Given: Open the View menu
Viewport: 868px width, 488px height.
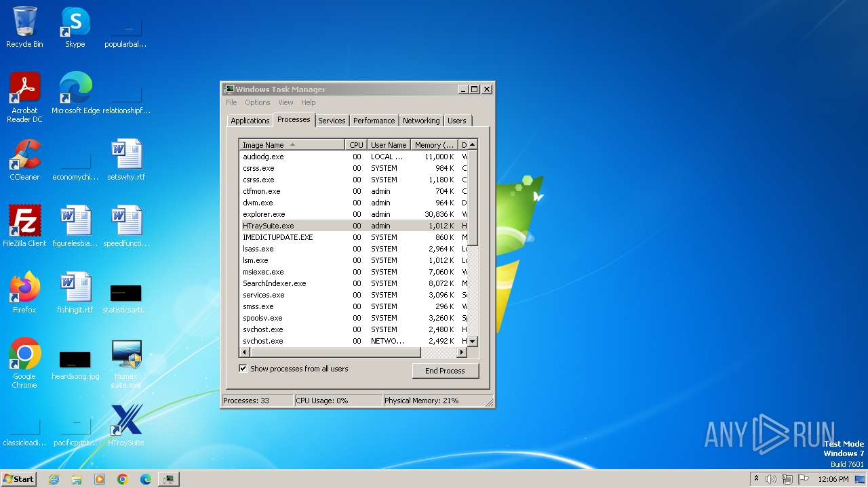Looking at the screenshot, I should tap(285, 102).
